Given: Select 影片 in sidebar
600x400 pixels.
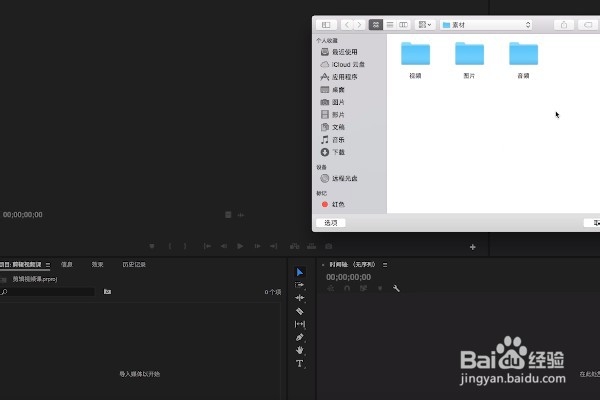Looking at the screenshot, I should pos(333,114).
